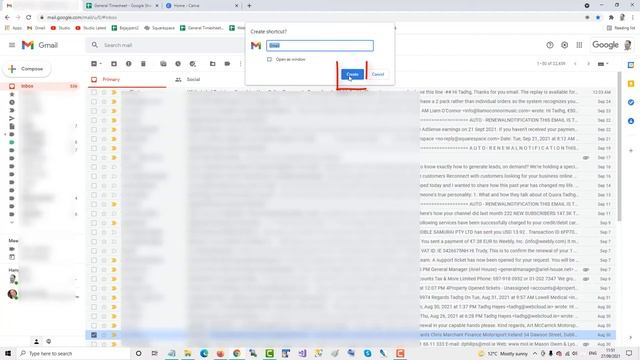Image resolution: width=640 pixels, height=360 pixels.
Task: Open Google Calendar in side panel
Action: point(631,65)
